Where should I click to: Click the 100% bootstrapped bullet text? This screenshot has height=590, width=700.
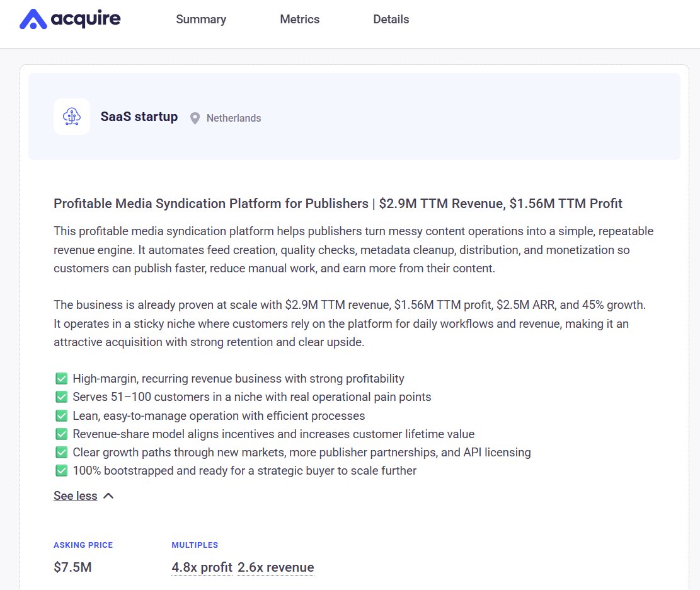pyautogui.click(x=244, y=471)
